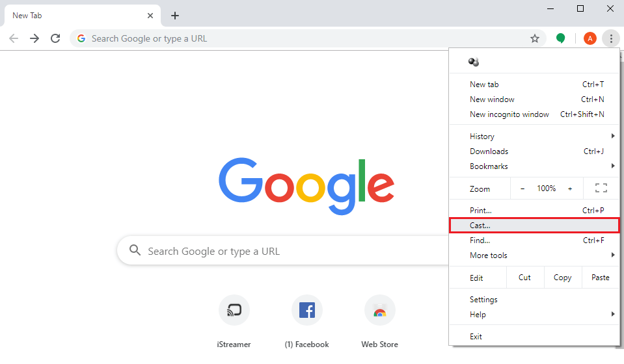The image size is (624, 364).
Task: Close the New Tab tab
Action: coord(150,16)
